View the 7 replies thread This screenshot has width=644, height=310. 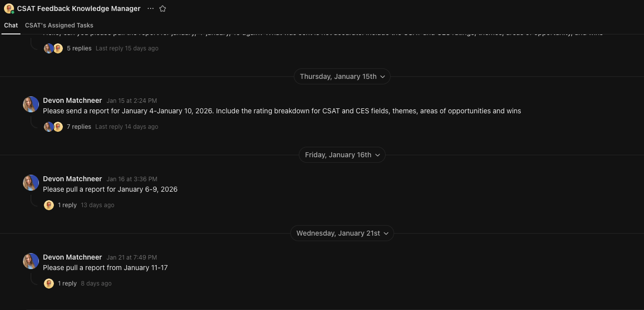79,127
